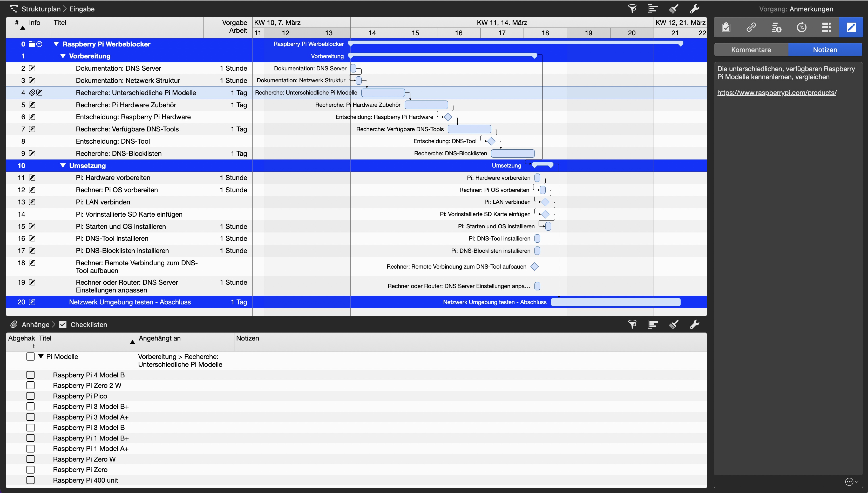868x493 pixels.
Task: Open the links inspector chain icon
Action: pyautogui.click(x=752, y=27)
